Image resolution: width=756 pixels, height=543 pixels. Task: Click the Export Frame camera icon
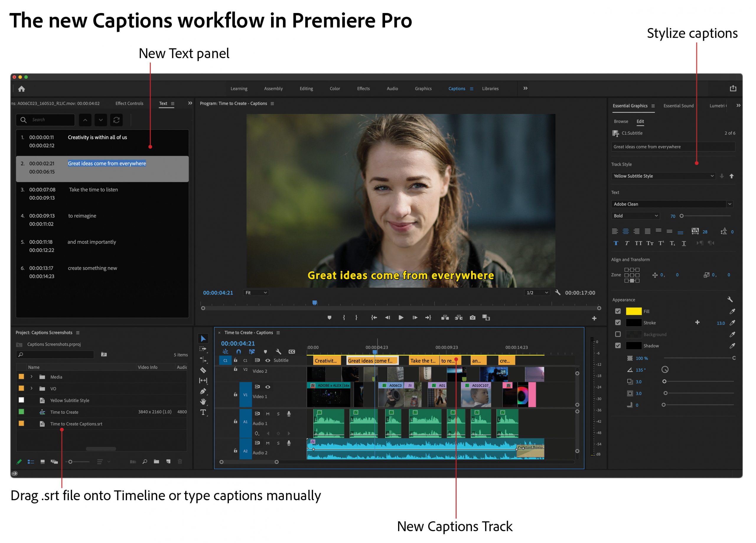click(473, 318)
